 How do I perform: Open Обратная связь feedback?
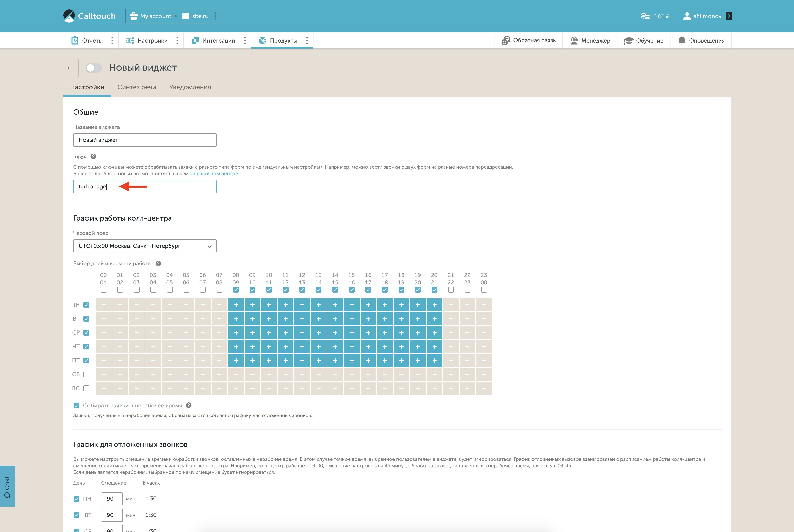[528, 40]
